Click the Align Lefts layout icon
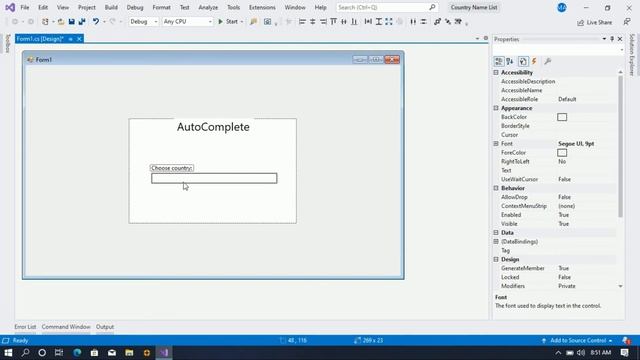This screenshot has height=360, width=640. [302, 22]
